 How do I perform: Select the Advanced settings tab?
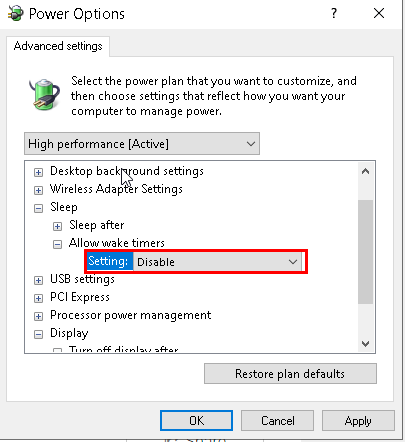pos(58,46)
